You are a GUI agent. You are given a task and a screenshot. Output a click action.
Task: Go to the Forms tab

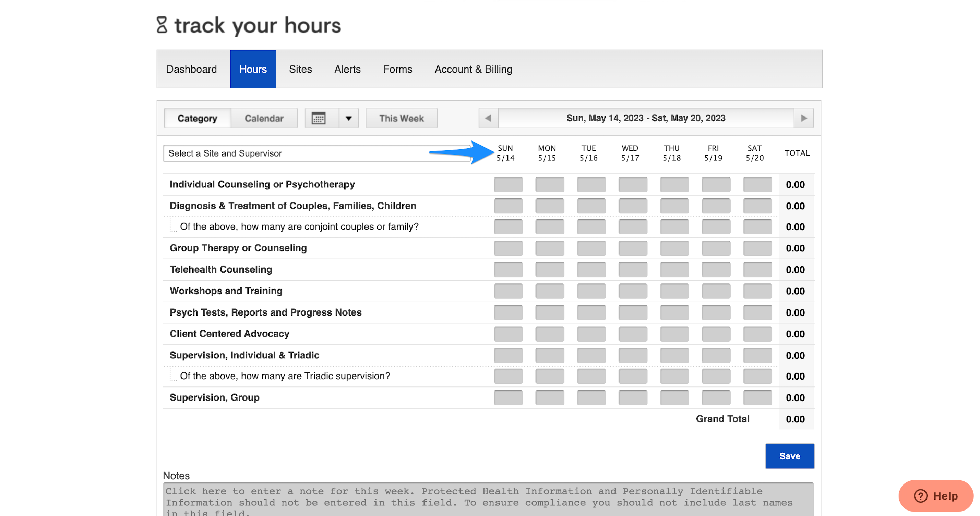coord(397,69)
